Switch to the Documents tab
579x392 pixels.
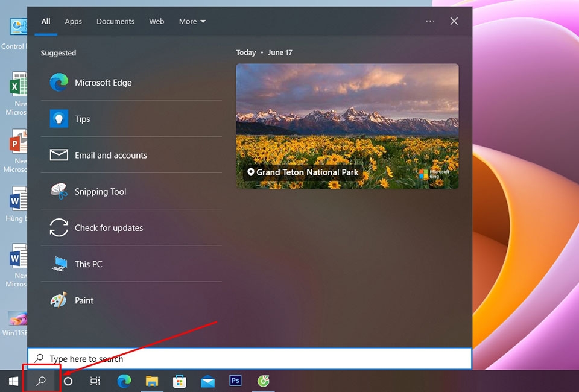(x=115, y=21)
